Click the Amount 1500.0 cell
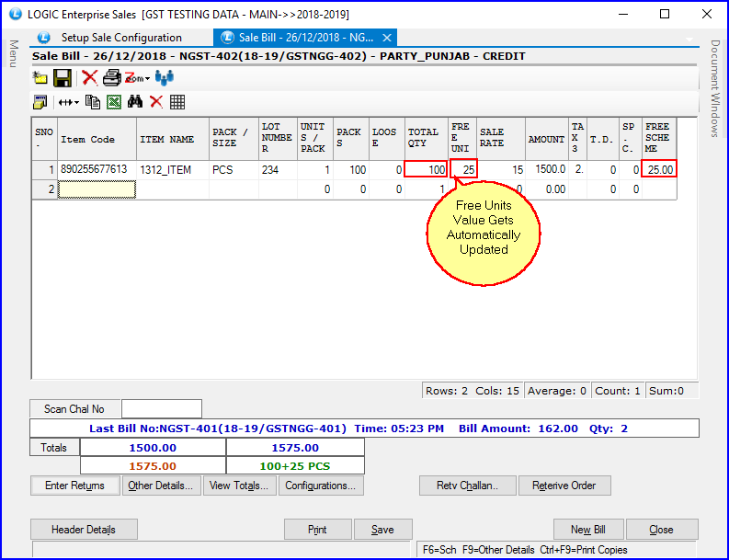The width and height of the screenshot is (729, 560). [547, 170]
